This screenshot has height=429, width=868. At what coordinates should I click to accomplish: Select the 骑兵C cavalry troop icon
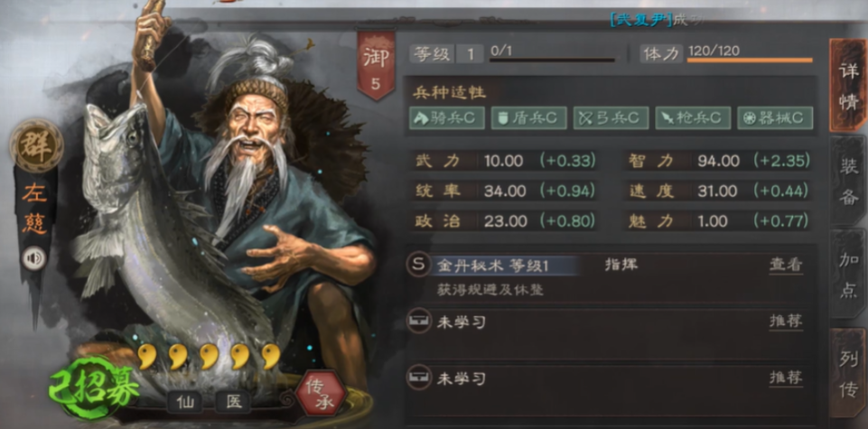coord(447,118)
